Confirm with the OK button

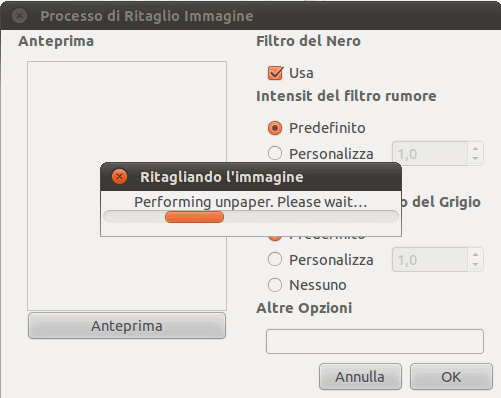coord(451,377)
